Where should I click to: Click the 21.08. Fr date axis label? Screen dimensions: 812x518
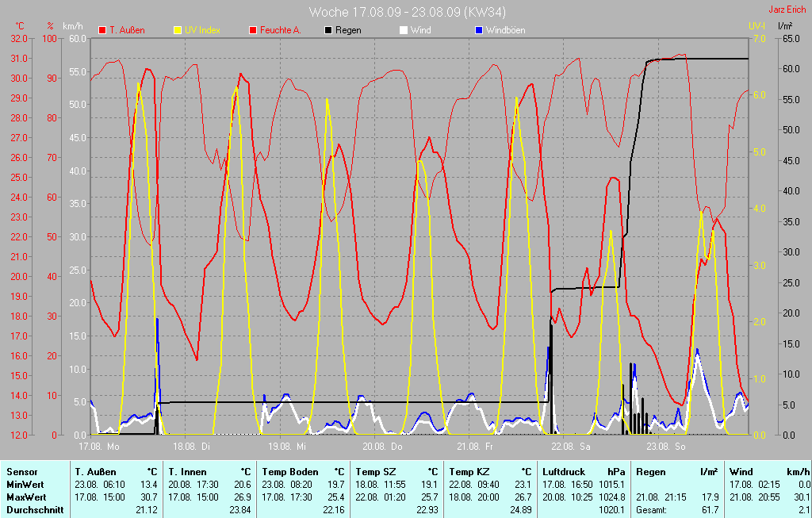[x=475, y=446]
